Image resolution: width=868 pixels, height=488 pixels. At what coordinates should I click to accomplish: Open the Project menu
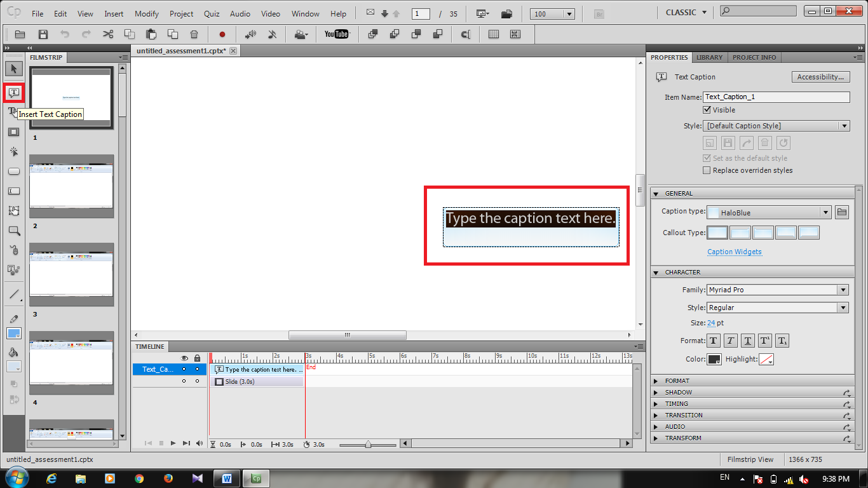[181, 13]
